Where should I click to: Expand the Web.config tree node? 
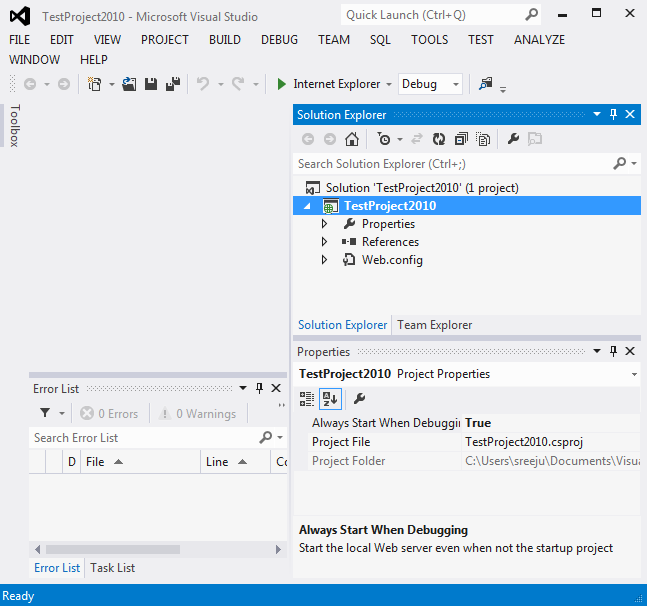pos(324,260)
